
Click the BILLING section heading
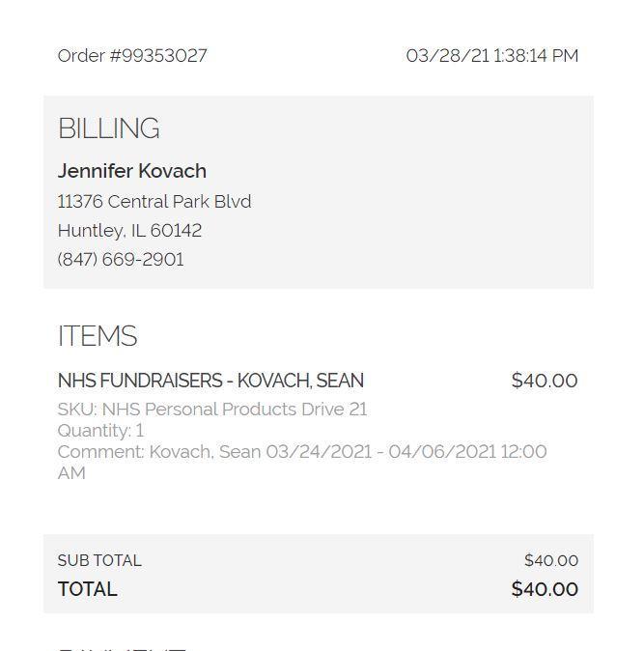[x=108, y=128]
